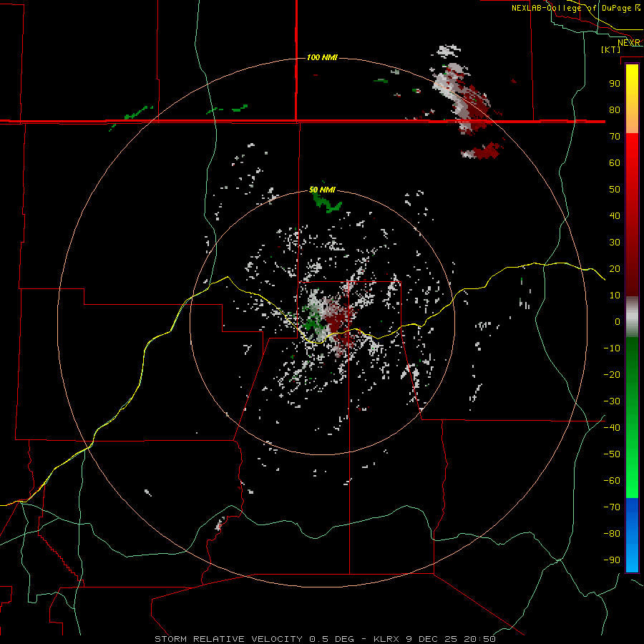
Task: Click the 90 value on velocity scale
Action: pyautogui.click(x=615, y=84)
